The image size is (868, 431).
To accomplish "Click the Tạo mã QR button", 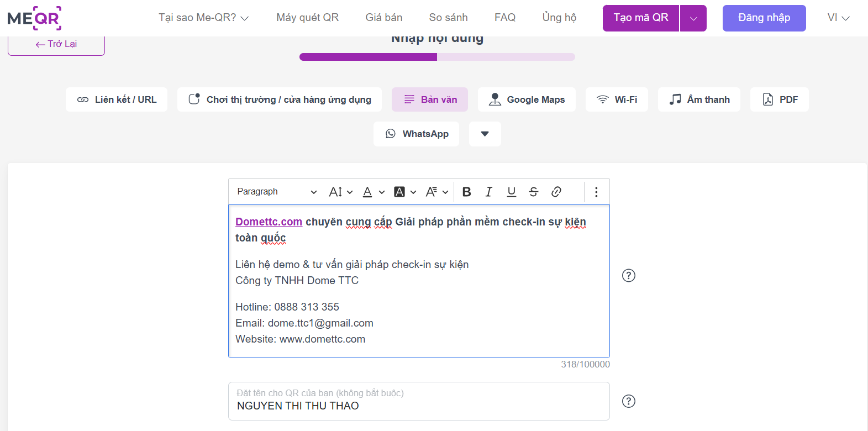I will coord(641,18).
